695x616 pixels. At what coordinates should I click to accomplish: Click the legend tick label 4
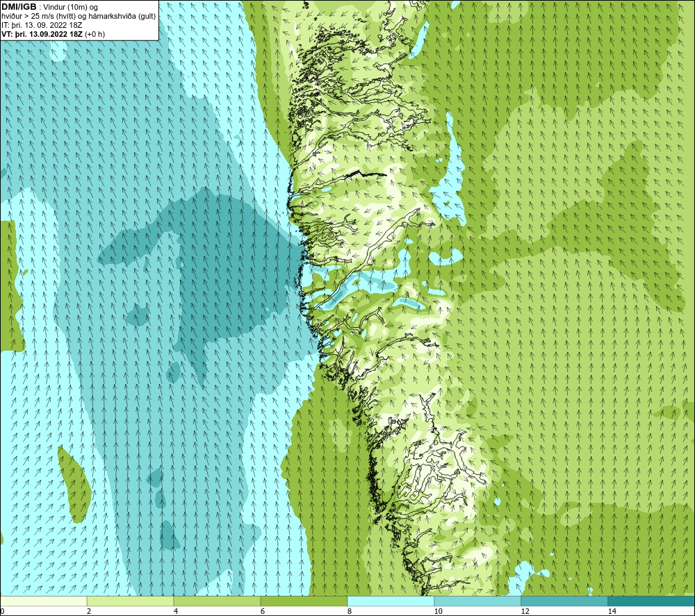tap(176, 611)
